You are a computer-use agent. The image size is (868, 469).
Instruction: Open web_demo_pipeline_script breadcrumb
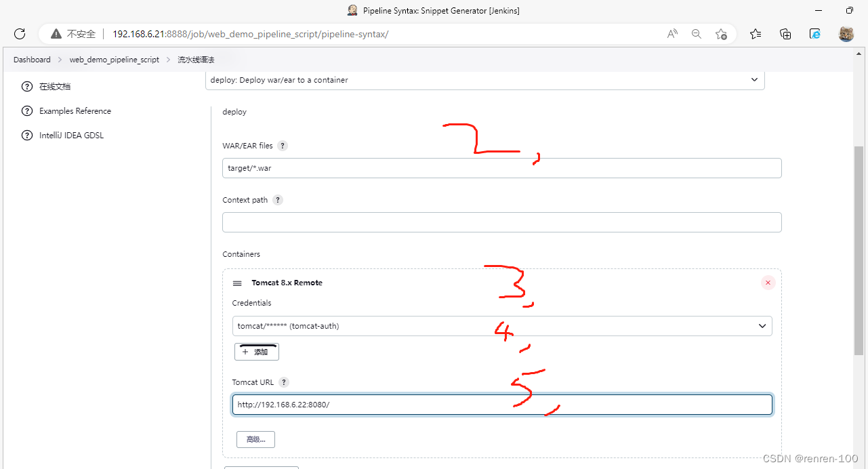[115, 60]
